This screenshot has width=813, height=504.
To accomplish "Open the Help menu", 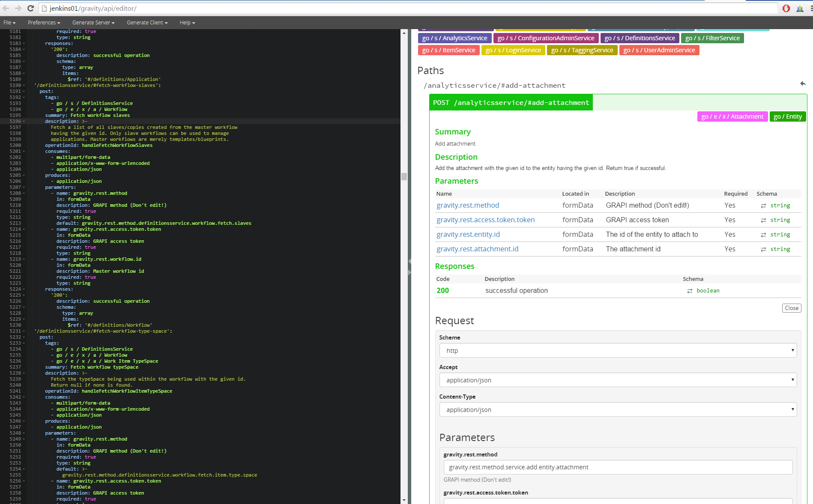I will coord(187,23).
